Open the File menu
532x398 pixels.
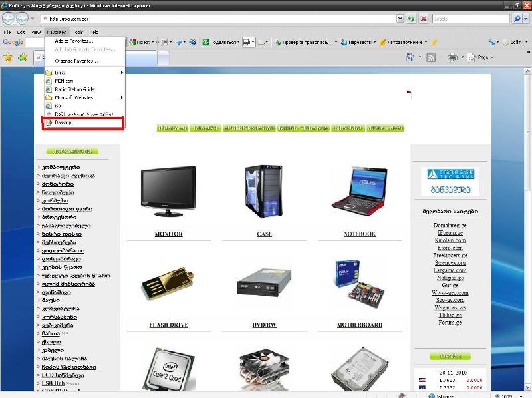tap(7, 32)
